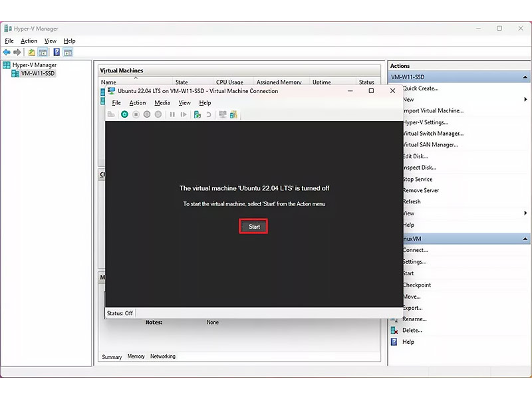Click the Pause icon in VM Connection toolbar

[x=172, y=114]
